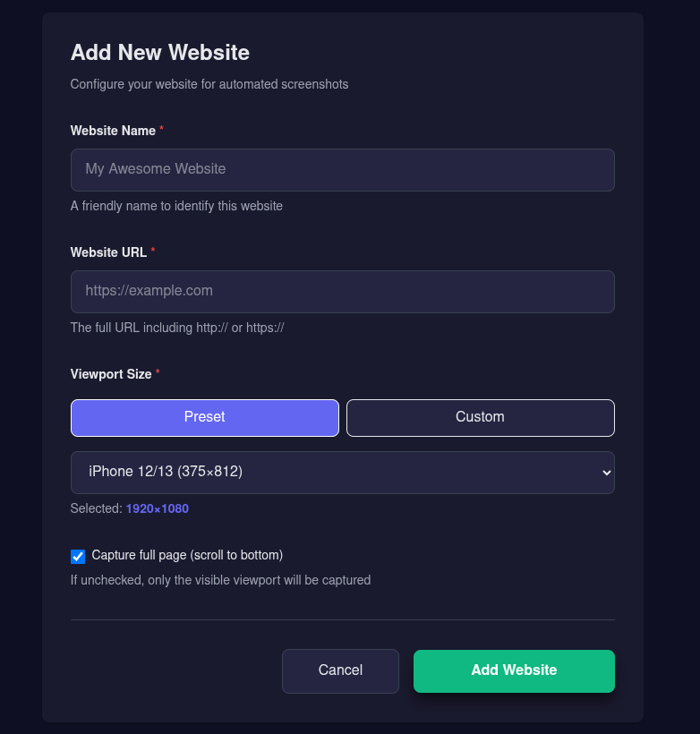Click the Website Name input field
The width and height of the screenshot is (700, 734).
coord(342,169)
